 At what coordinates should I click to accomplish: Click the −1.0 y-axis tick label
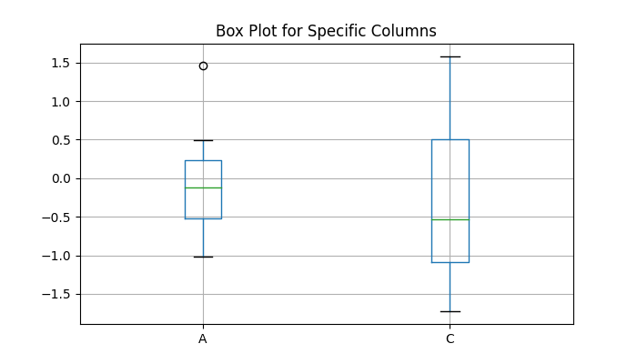58,256
